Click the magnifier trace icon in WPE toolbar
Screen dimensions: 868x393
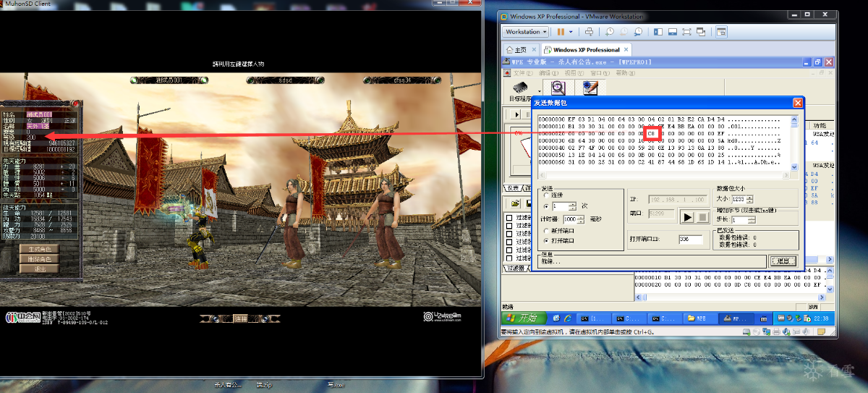(x=558, y=88)
